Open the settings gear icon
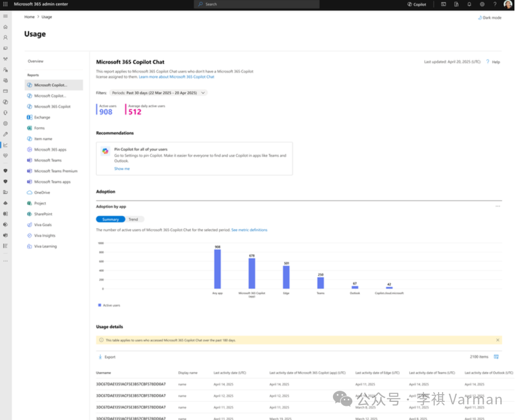The width and height of the screenshot is (519, 420). [482, 5]
